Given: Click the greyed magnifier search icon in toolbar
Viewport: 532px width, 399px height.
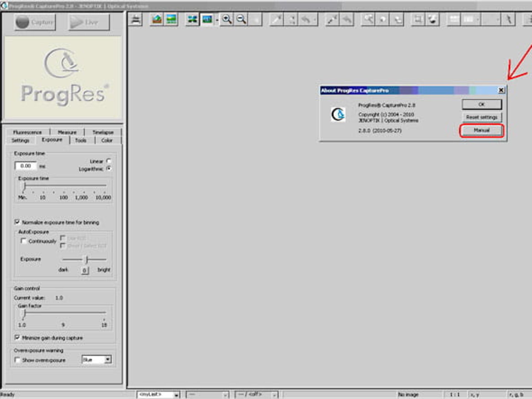Looking at the screenshot, I should [369, 19].
